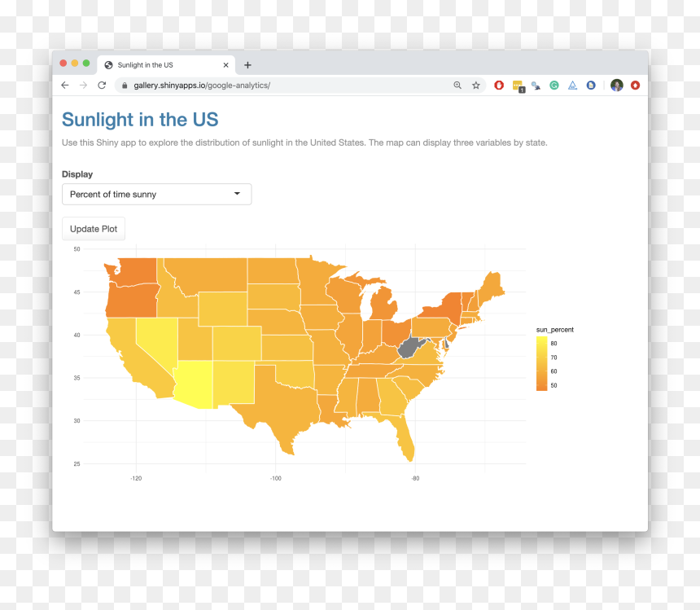Bookmark this page with the star icon

click(476, 86)
